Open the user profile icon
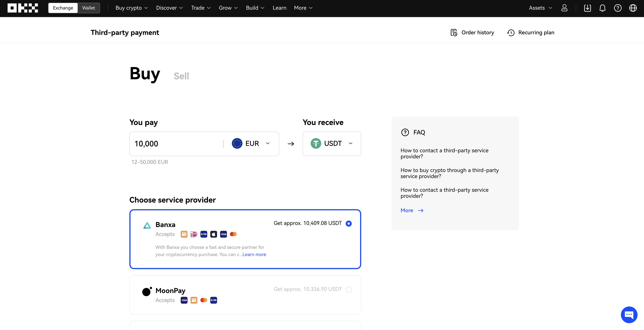The width and height of the screenshot is (644, 330). [x=564, y=8]
